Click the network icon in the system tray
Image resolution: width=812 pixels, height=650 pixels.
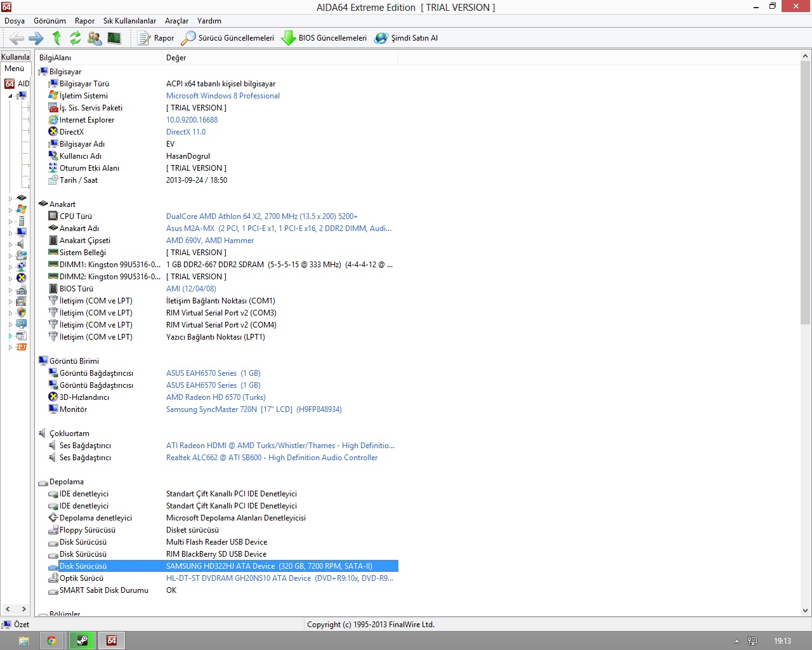752,641
